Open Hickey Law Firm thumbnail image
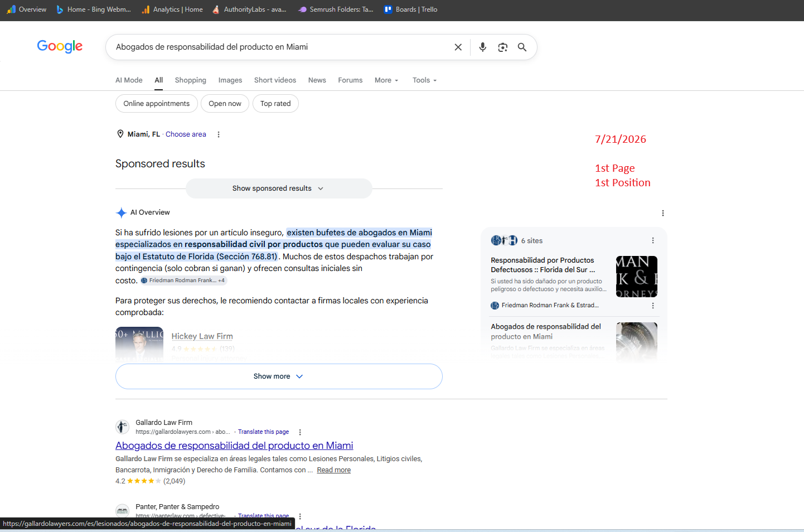 coord(139,344)
